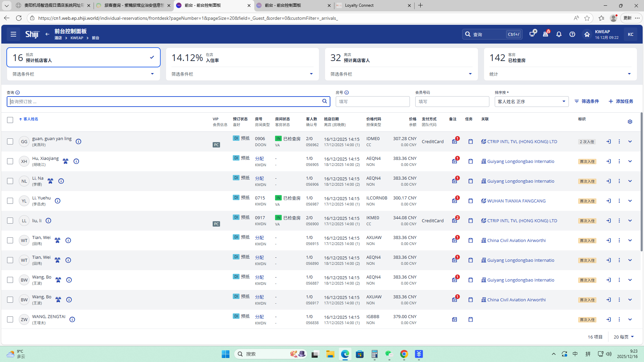
Task: Open the help question mark icon
Action: coord(572,34)
